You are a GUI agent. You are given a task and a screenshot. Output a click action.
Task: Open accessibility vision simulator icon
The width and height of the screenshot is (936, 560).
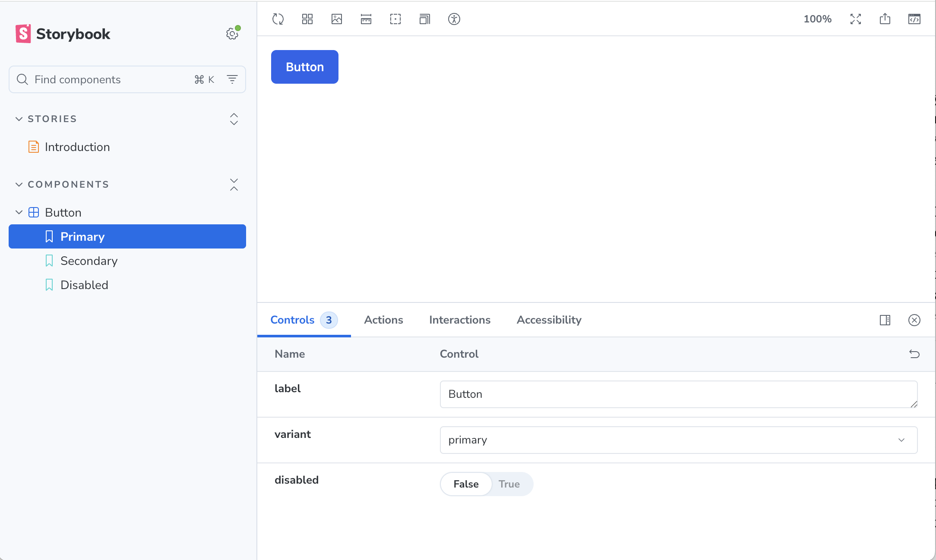[x=454, y=19]
